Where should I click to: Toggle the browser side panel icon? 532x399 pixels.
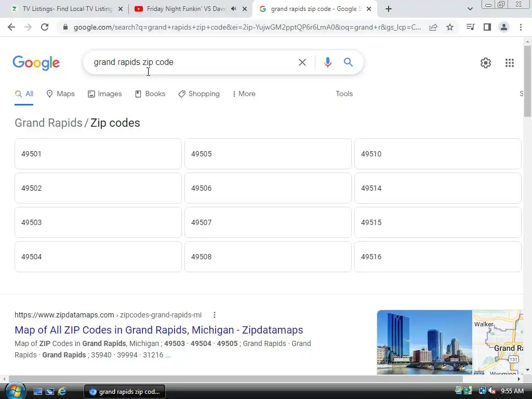point(487,27)
